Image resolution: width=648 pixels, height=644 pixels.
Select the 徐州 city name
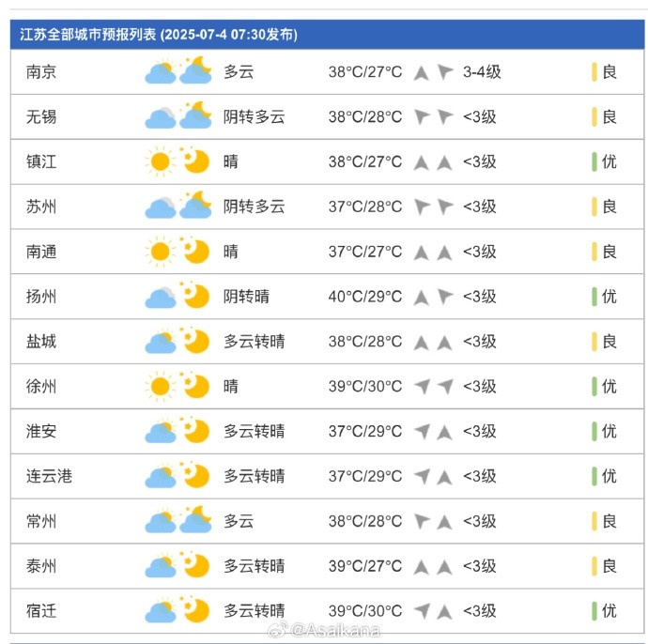tap(41, 386)
